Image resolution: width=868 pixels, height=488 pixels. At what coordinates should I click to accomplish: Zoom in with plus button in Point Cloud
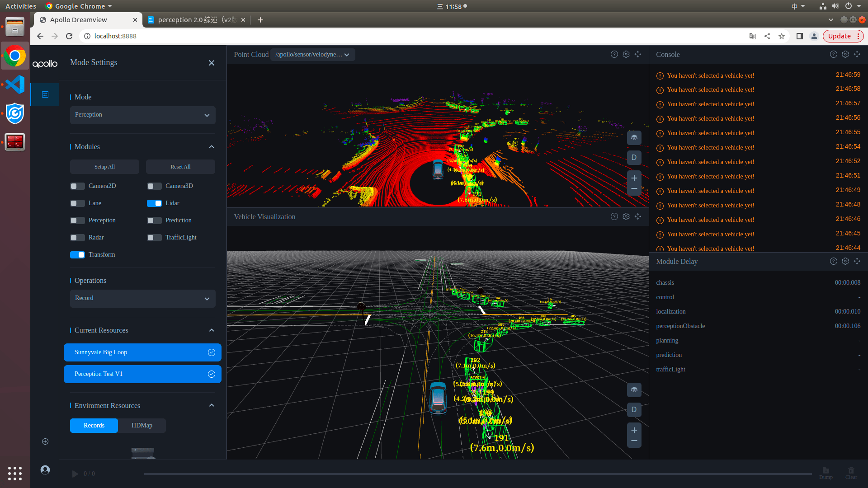(x=634, y=178)
